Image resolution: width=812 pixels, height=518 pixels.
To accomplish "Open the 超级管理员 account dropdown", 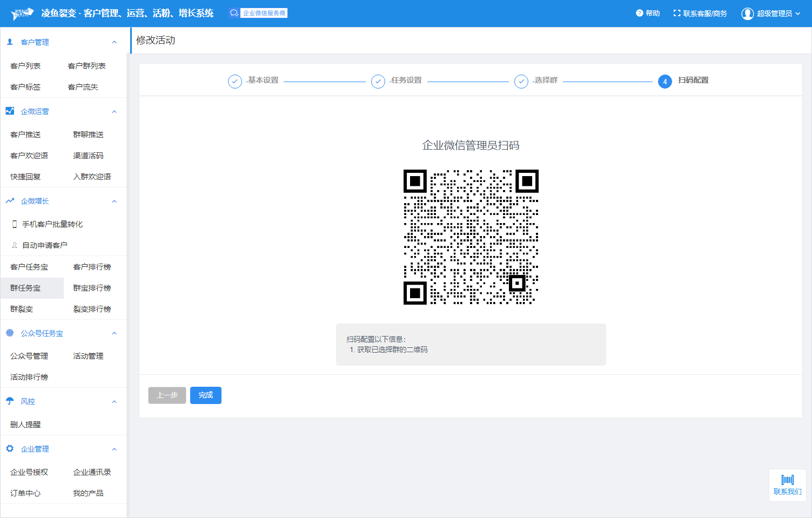I will (797, 14).
